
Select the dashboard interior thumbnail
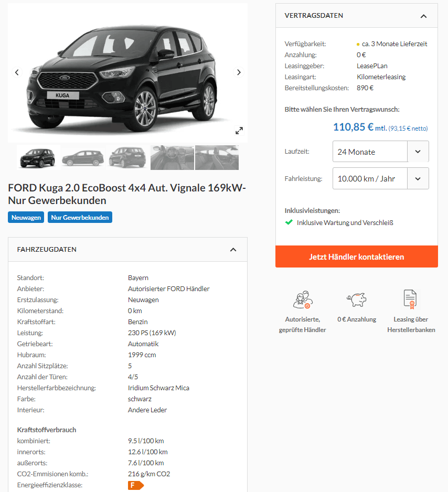click(172, 157)
